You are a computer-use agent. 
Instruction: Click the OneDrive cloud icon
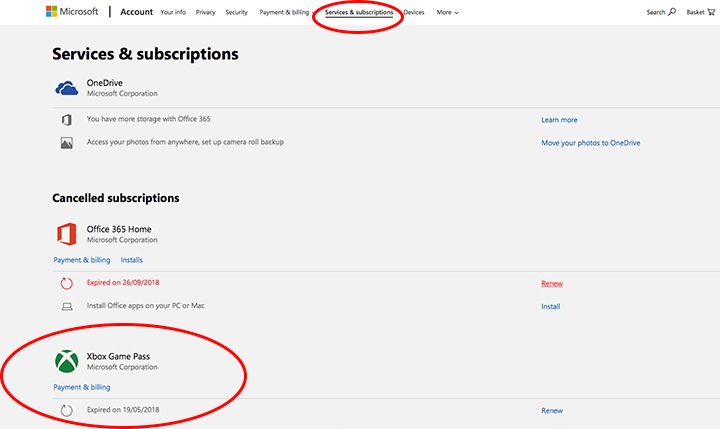point(67,89)
